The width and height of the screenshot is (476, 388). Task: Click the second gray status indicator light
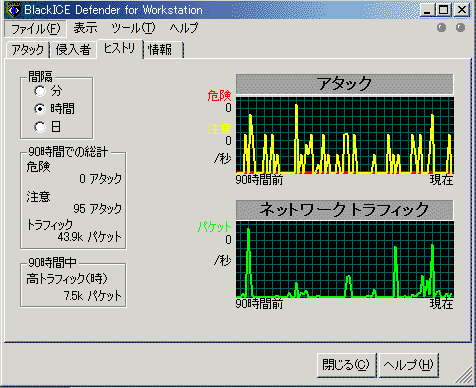click(x=460, y=28)
